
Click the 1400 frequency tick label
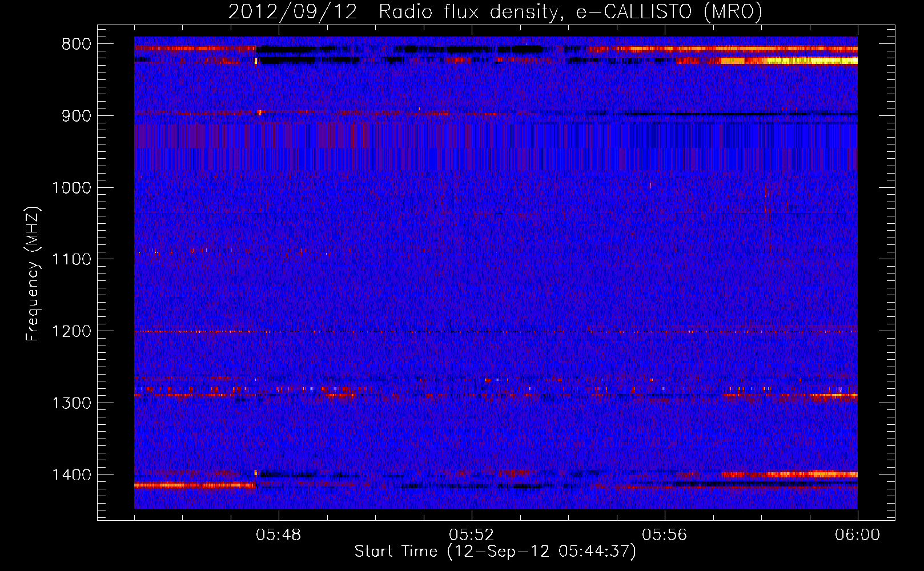click(x=71, y=475)
